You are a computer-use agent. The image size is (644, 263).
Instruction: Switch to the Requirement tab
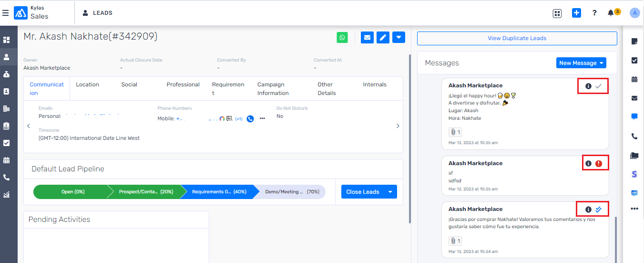pyautogui.click(x=228, y=89)
